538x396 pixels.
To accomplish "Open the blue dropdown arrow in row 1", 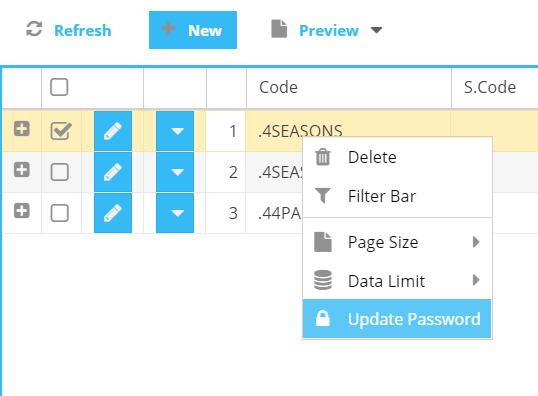I will pos(175,131).
